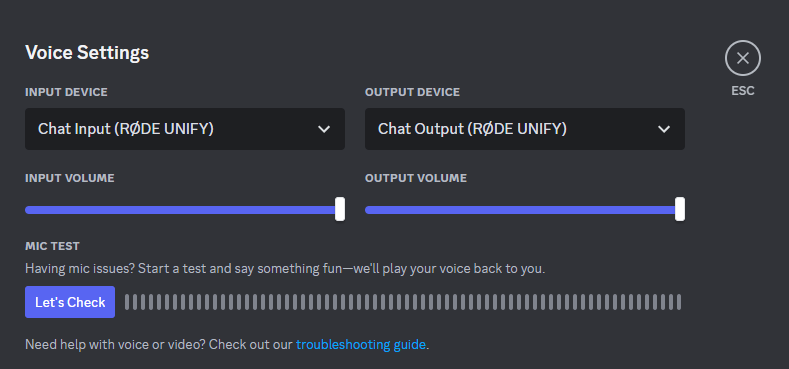Click the OUTPUT DEVICE label
This screenshot has height=369, width=789.
click(x=412, y=93)
